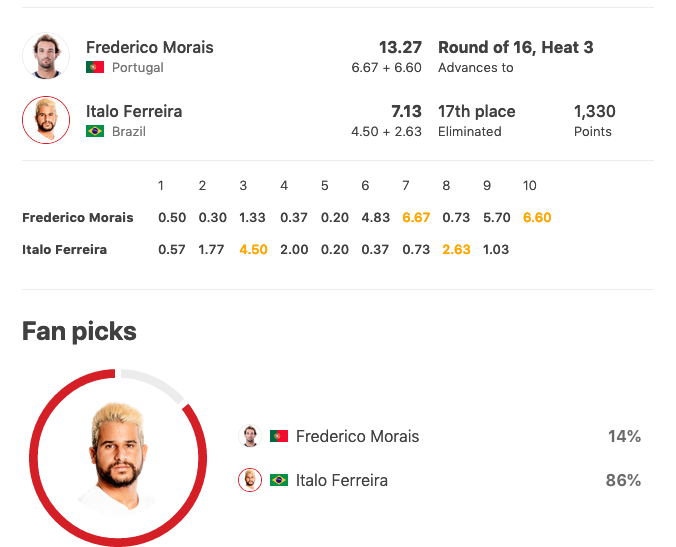This screenshot has height=547, width=676.
Task: Click the Round of 16, Heat 3 heading
Action: [516, 47]
